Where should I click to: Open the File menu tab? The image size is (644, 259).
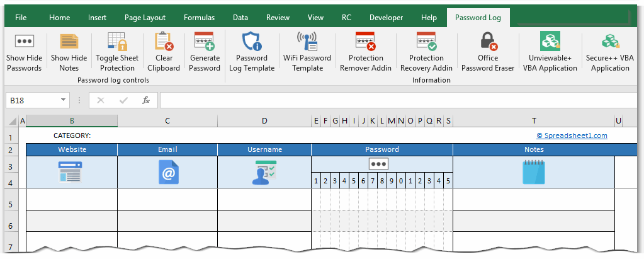[x=21, y=18]
